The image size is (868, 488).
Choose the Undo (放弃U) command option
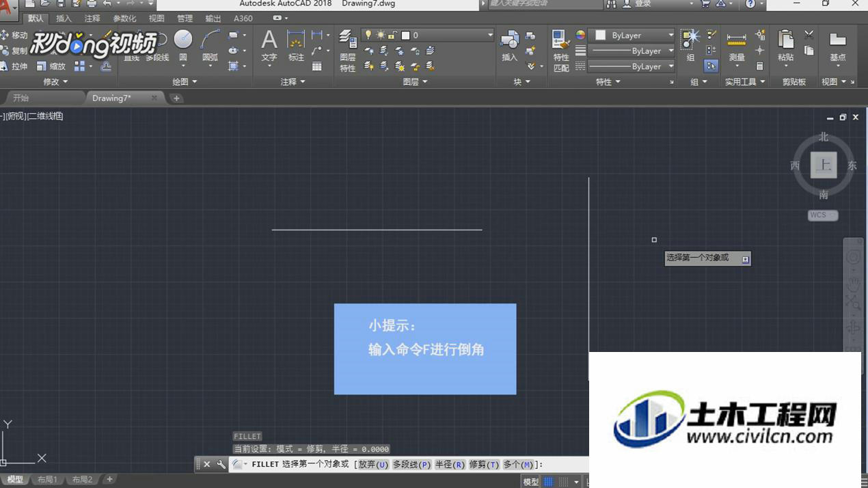coord(372,464)
